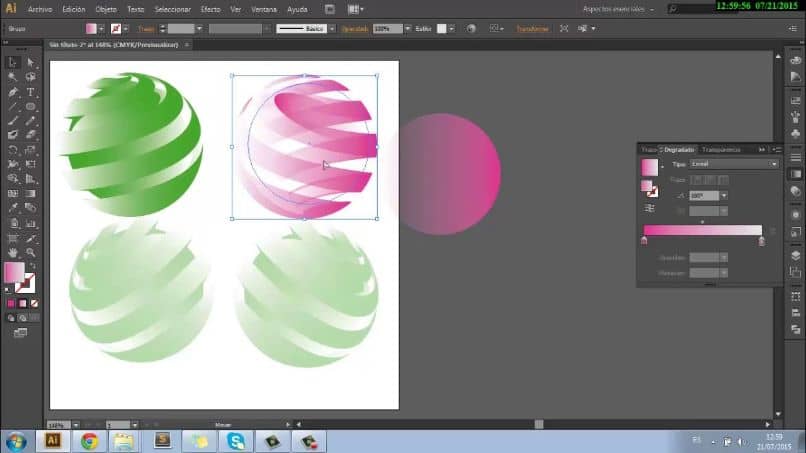Toggle reverse gradient in Degradado panel

tap(650, 208)
